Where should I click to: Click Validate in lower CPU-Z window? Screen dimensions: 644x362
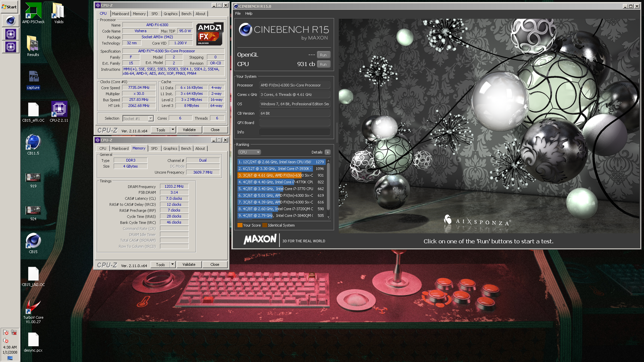click(x=189, y=264)
